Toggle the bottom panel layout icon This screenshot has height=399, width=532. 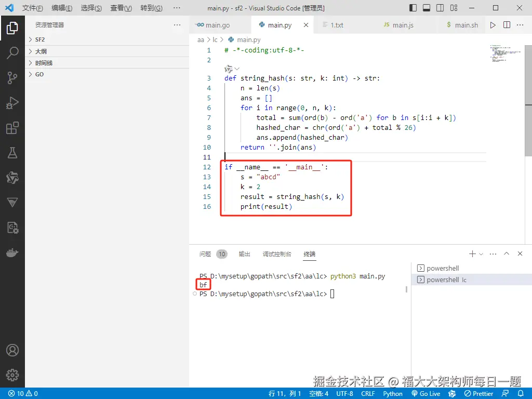[427, 8]
